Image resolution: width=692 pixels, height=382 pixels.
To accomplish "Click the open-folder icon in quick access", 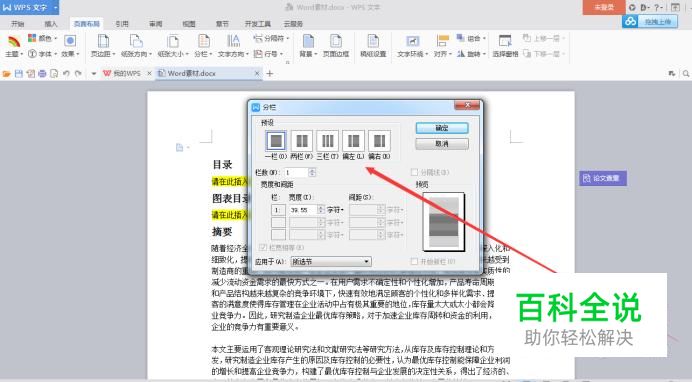I will coord(6,74).
